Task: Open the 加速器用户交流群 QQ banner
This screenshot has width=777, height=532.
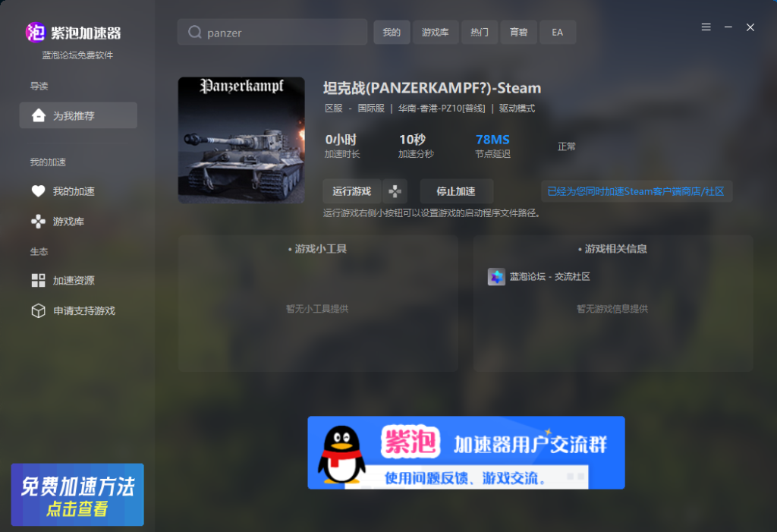Action: point(466,452)
